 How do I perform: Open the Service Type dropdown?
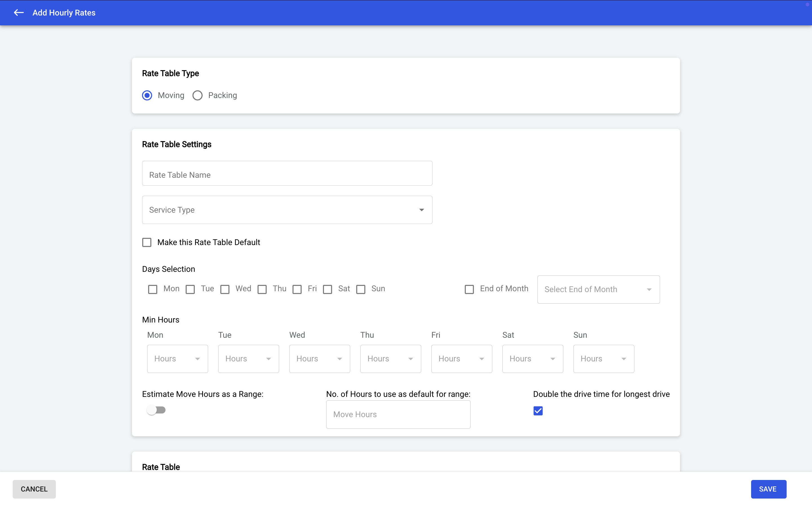[x=287, y=210]
